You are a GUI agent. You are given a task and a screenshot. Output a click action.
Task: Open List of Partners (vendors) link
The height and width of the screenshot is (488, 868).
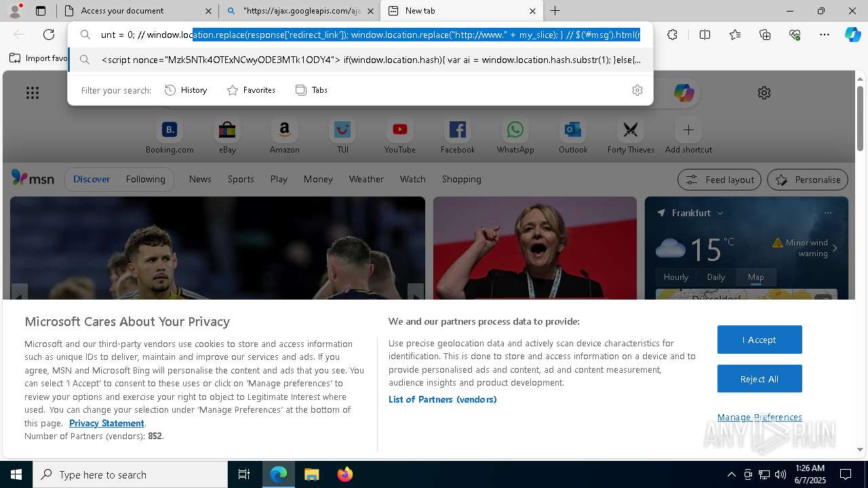click(442, 399)
